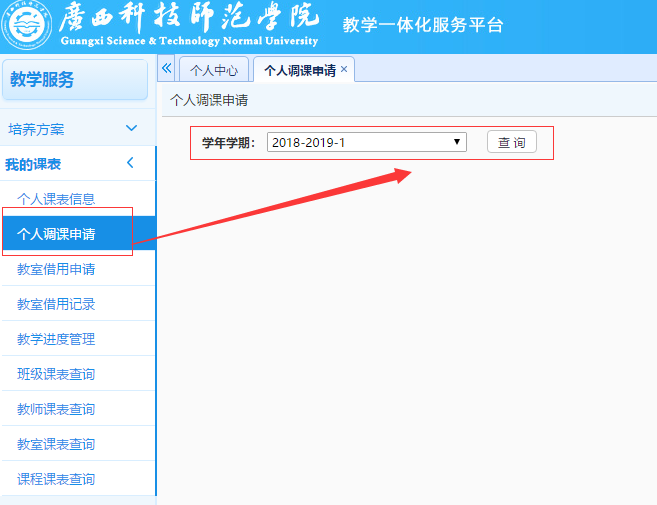
Task: Open 班级课表查询
Action: pos(56,374)
